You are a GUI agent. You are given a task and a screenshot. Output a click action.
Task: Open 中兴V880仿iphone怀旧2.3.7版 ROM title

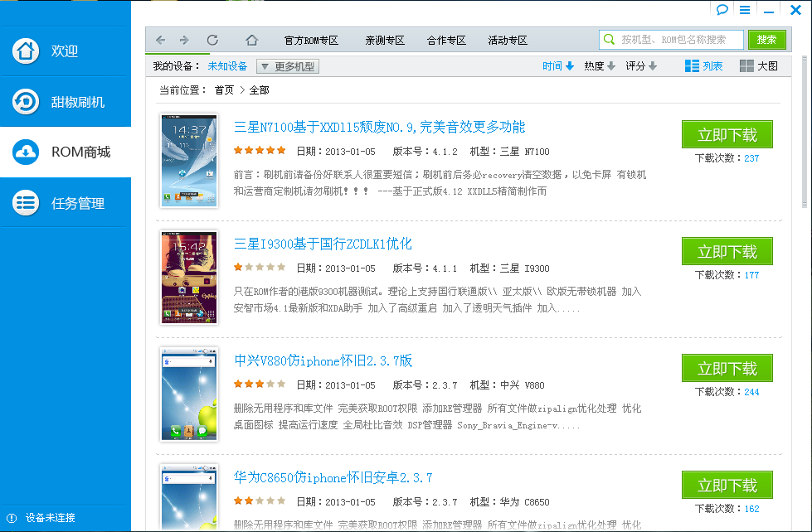pyautogui.click(x=323, y=360)
